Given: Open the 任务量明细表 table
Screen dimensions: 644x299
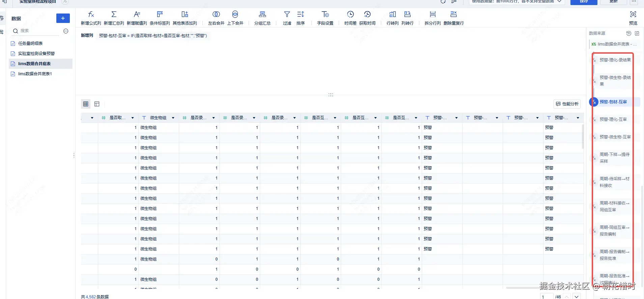Looking at the screenshot, I should click(40, 44).
